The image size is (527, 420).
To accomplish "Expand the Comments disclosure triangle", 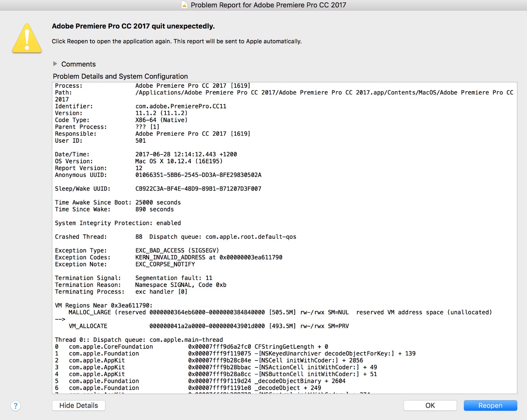I will pyautogui.click(x=55, y=64).
